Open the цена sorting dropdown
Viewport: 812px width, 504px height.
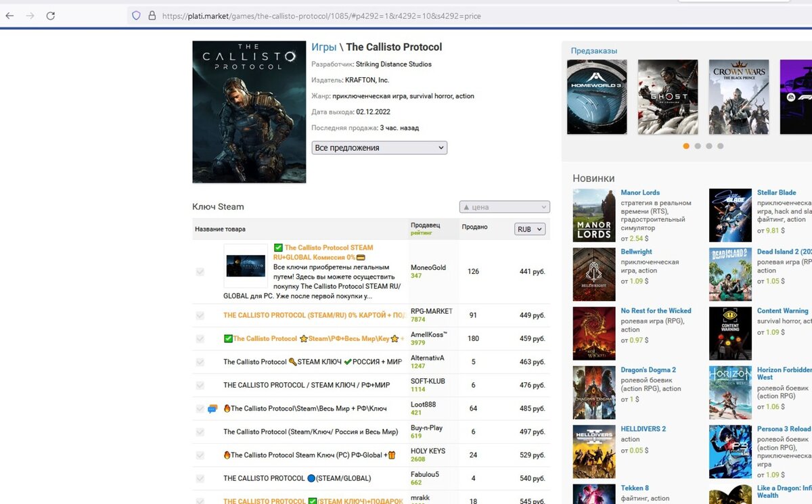tap(504, 207)
